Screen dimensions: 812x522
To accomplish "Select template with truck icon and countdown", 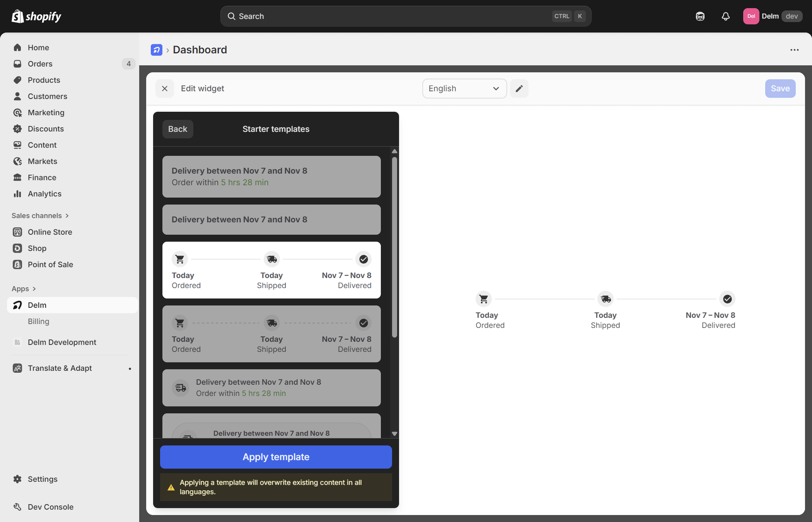I will [271, 388].
